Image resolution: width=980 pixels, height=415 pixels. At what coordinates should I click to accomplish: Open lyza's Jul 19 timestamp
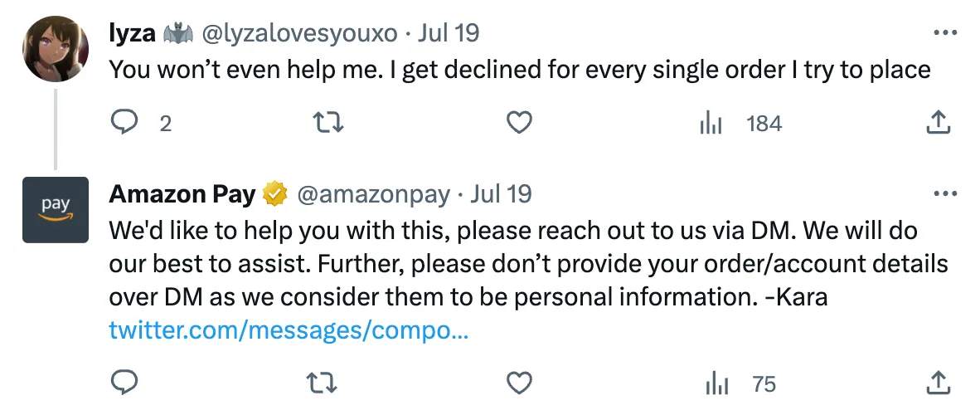coord(449,33)
